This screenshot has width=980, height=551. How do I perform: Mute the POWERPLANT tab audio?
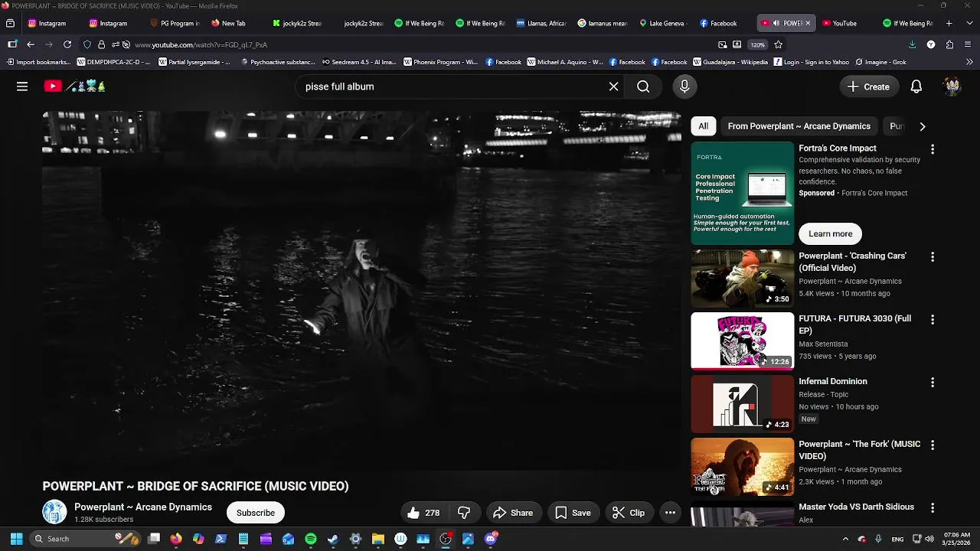coord(775,23)
